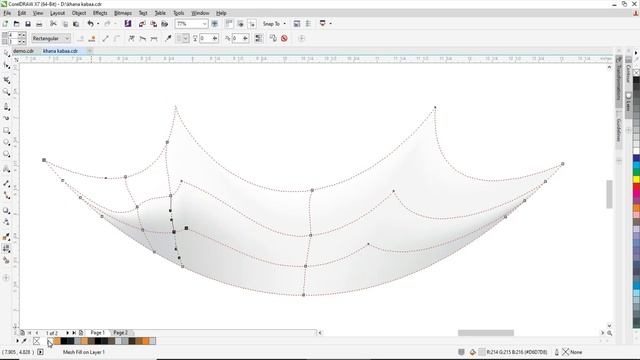The image size is (640, 360).
Task: Open the Guidelines docker tab
Action: click(619, 130)
